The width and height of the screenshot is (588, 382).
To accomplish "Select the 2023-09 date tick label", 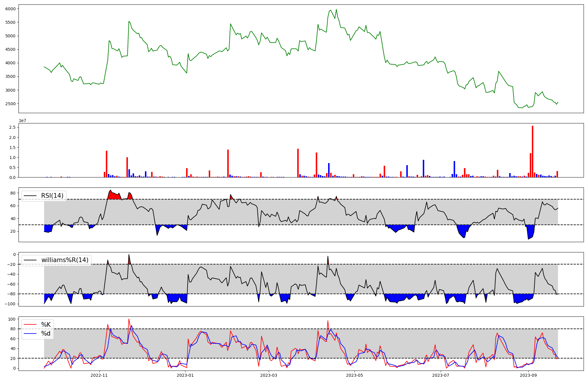I will (x=528, y=375).
